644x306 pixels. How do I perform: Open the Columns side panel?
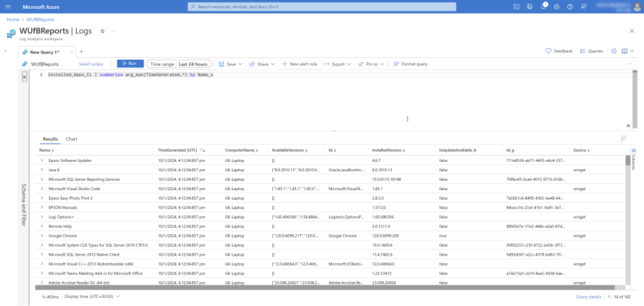[x=634, y=159]
